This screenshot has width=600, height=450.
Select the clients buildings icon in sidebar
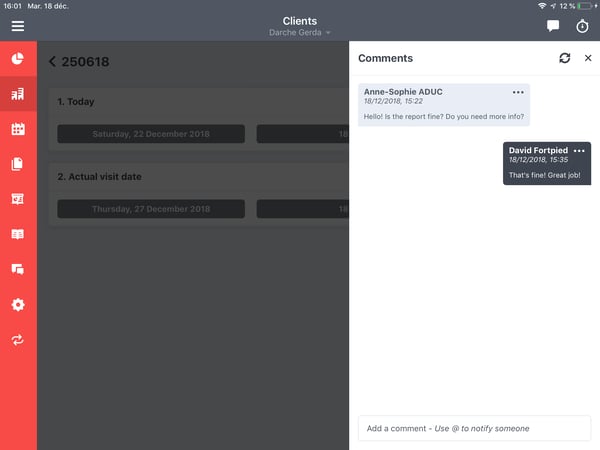point(18,94)
